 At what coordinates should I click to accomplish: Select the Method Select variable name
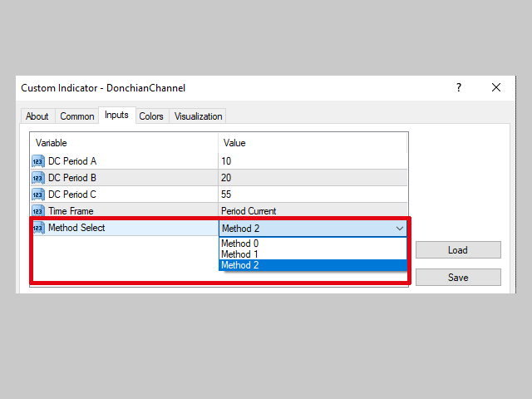(76, 228)
